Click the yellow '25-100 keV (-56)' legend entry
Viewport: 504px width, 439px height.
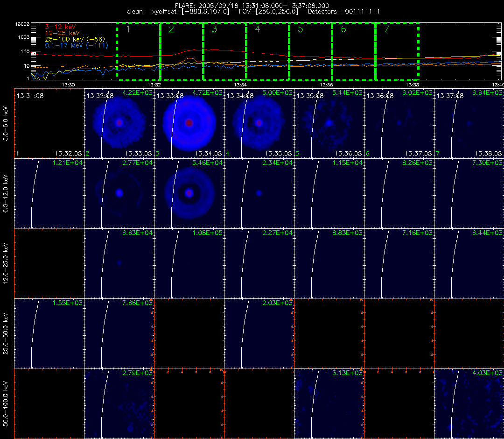tap(75, 39)
